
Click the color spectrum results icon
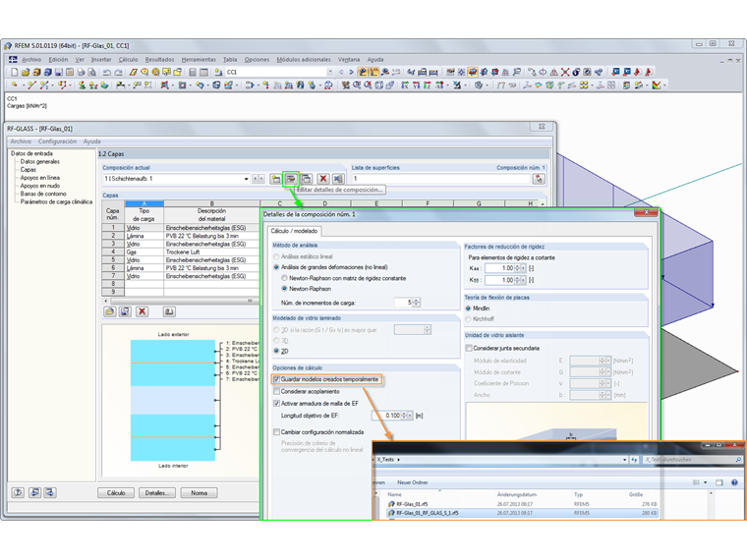tap(657, 85)
